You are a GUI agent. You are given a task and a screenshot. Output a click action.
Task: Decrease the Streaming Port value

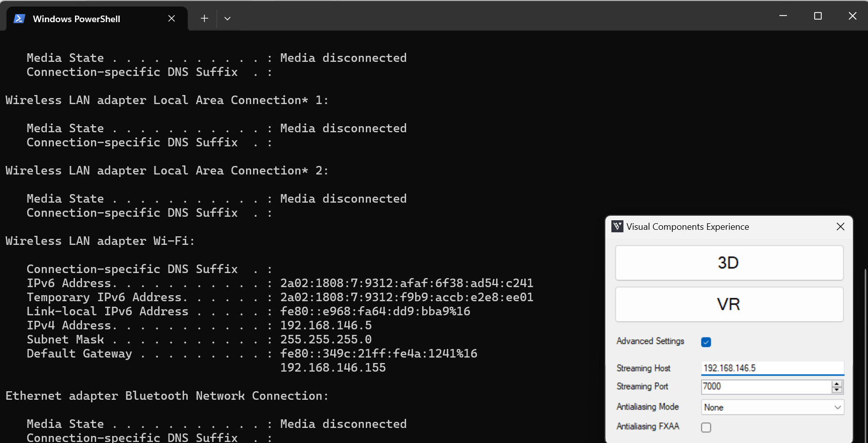click(x=837, y=390)
